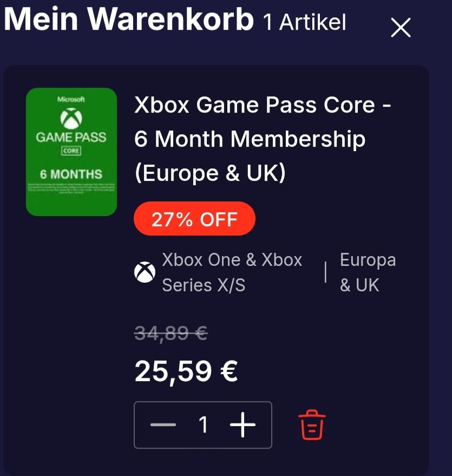This screenshot has width=452, height=476.
Task: Increase quantity with the plus icon
Action: coord(243,425)
